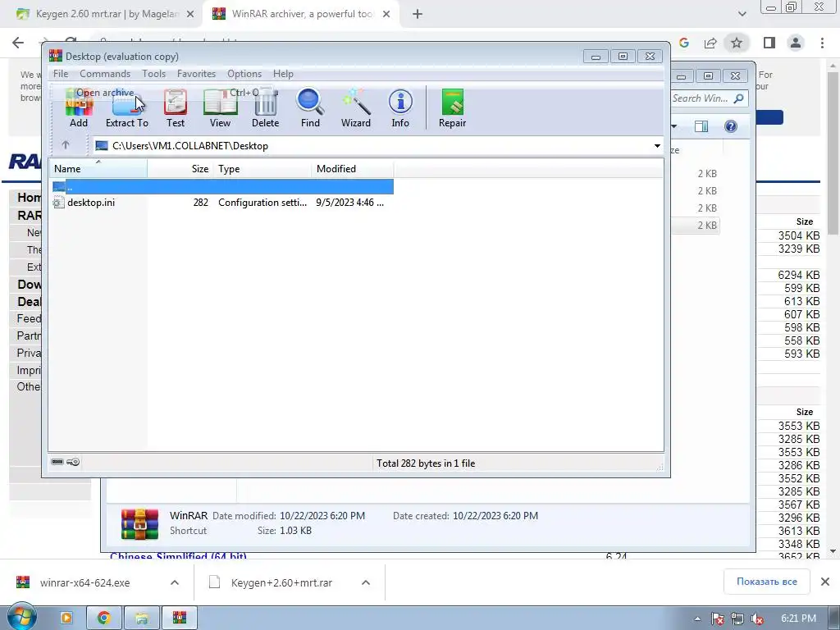
Task: Sort by the Name column header
Action: pyautogui.click(x=98, y=169)
